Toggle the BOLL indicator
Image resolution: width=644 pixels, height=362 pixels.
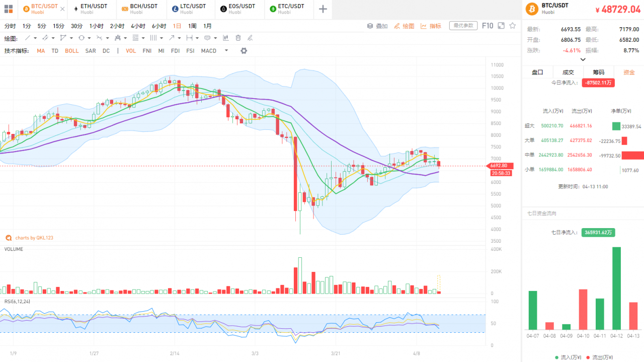(x=72, y=51)
